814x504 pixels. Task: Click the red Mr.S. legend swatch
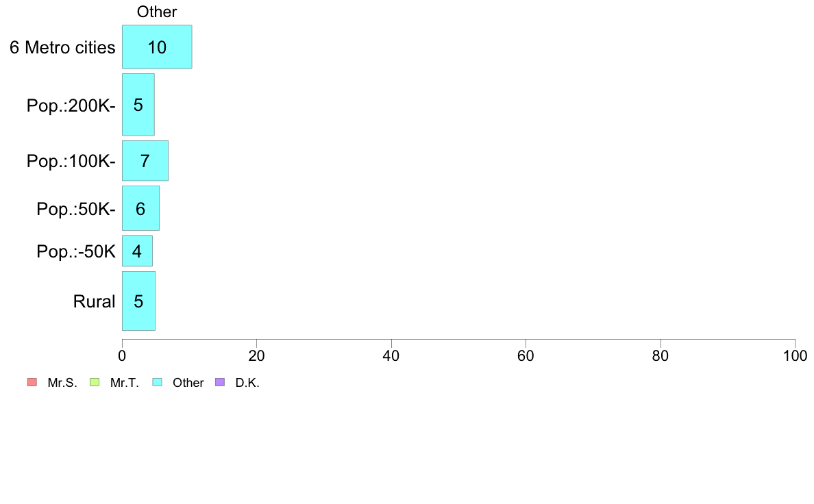(x=31, y=382)
